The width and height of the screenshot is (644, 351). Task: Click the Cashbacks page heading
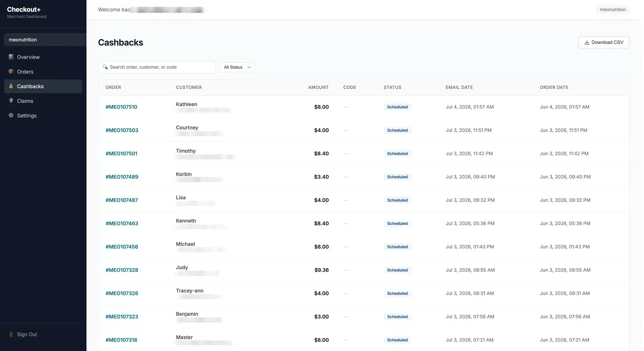click(x=120, y=43)
